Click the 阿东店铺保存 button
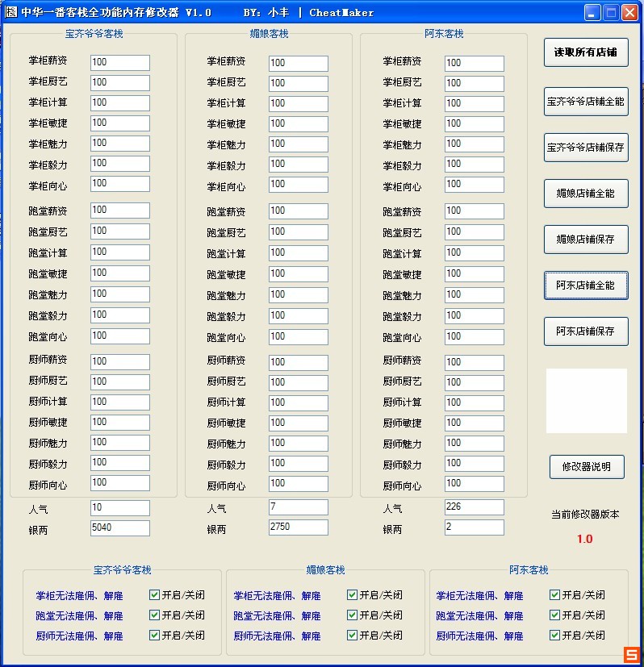 click(585, 331)
